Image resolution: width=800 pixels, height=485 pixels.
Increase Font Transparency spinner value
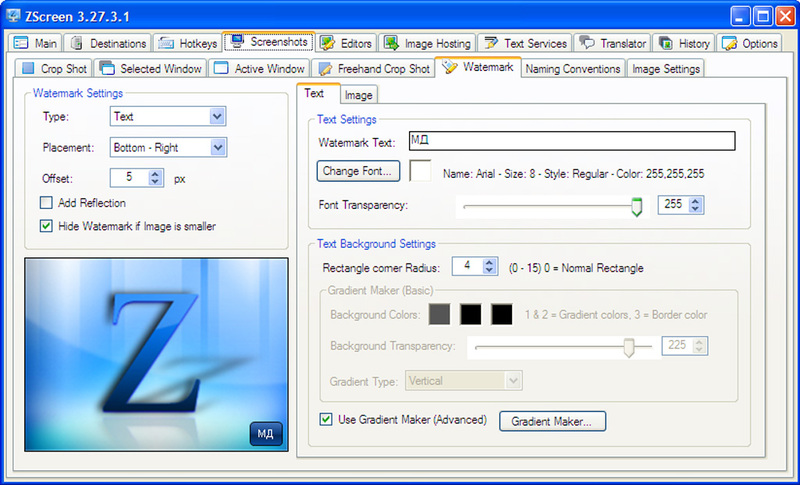tap(695, 201)
